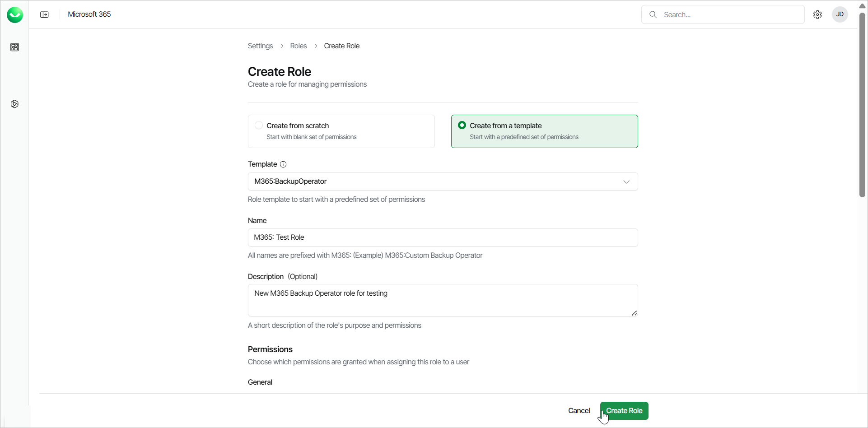Click the search magnifier icon
The width and height of the screenshot is (868, 428).
(x=653, y=14)
